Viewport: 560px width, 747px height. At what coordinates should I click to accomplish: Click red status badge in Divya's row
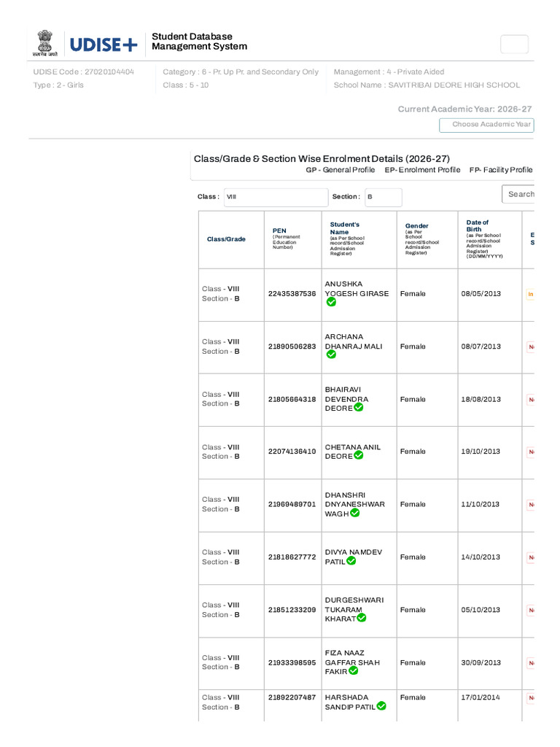531,557
